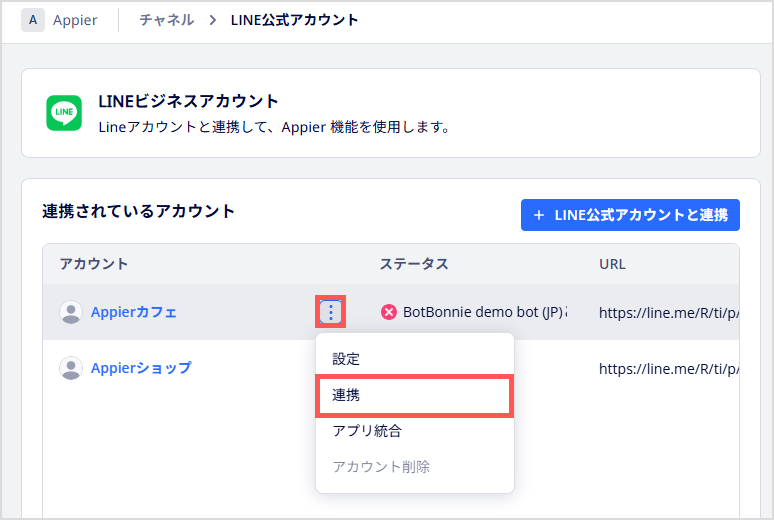
Task: Click the breadcrumb chevron after チャネル
Action: tap(213, 20)
